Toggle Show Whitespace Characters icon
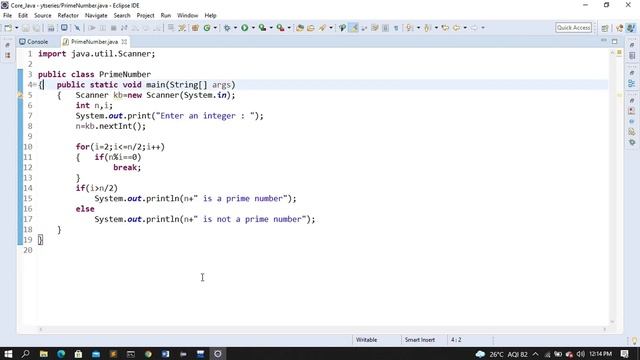 (396, 28)
